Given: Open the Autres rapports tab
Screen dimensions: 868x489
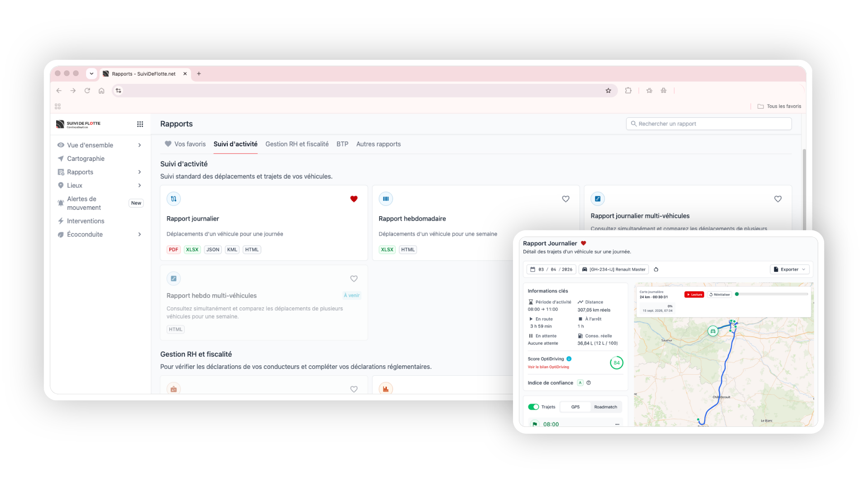Looking at the screenshot, I should [378, 144].
